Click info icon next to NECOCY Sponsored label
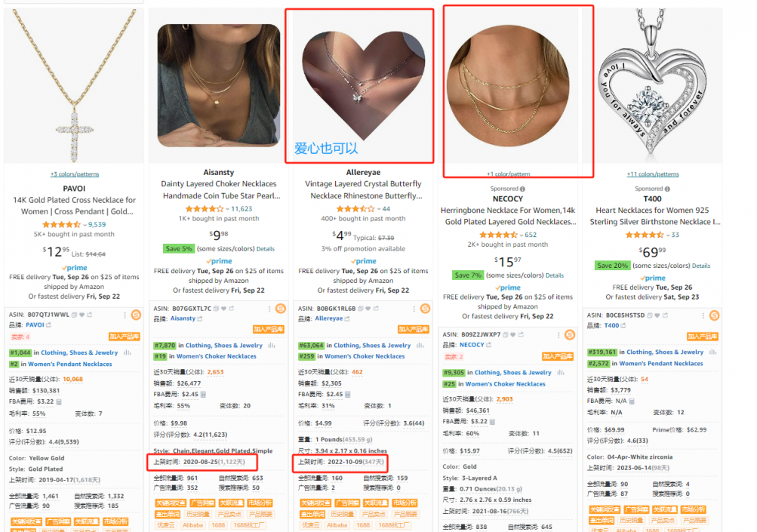This screenshot has height=532, width=757. (522, 189)
